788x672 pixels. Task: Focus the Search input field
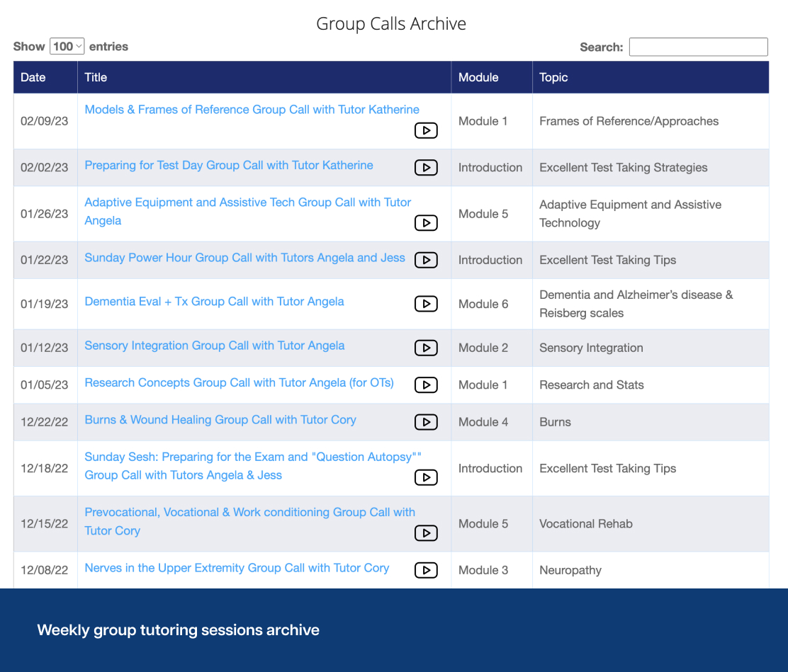(x=698, y=47)
